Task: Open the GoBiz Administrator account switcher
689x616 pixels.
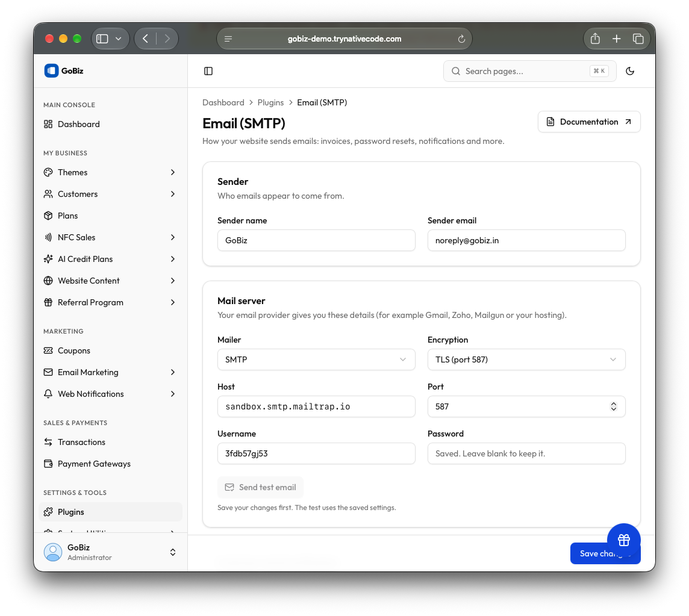Action: pos(111,552)
